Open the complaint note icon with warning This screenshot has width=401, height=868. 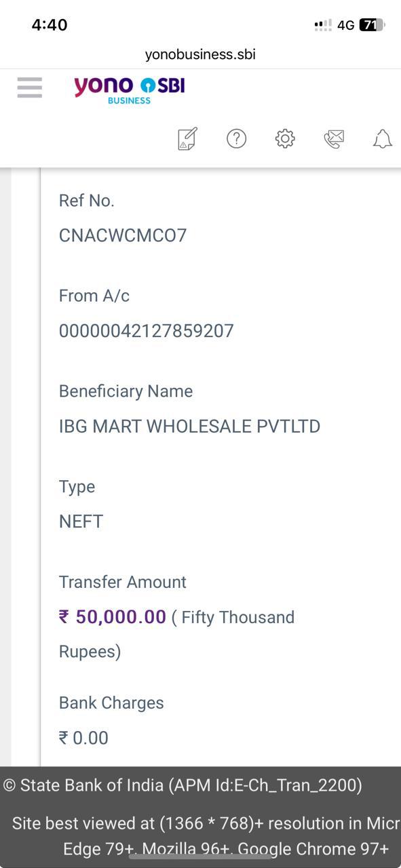[187, 138]
